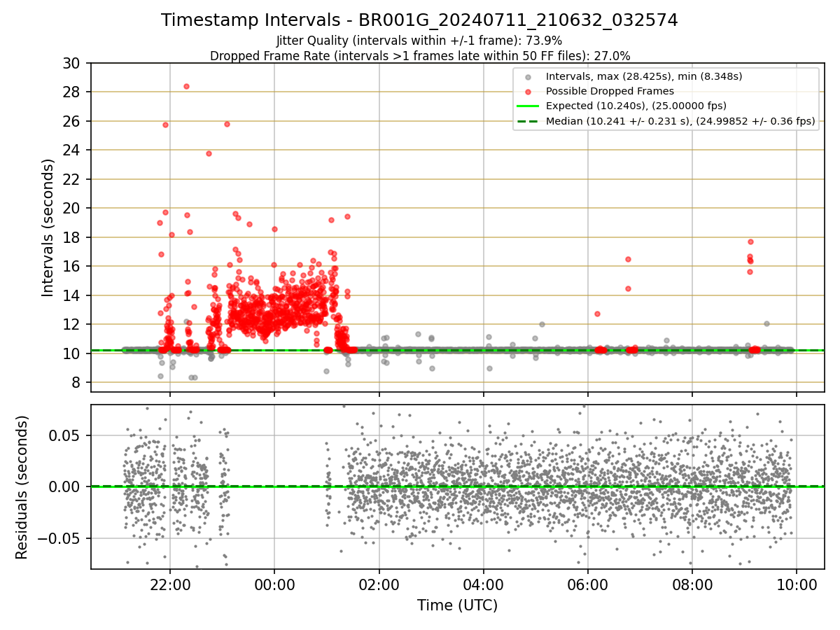Click the 04:00 x-axis tick label
The width and height of the screenshot is (840, 630).
point(483,584)
